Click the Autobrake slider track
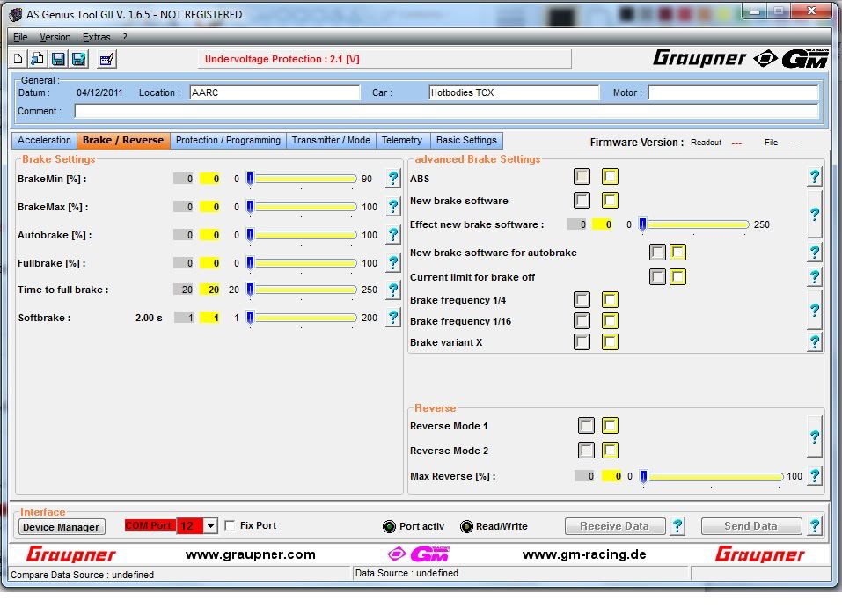The height and width of the screenshot is (616, 842). pyautogui.click(x=303, y=235)
